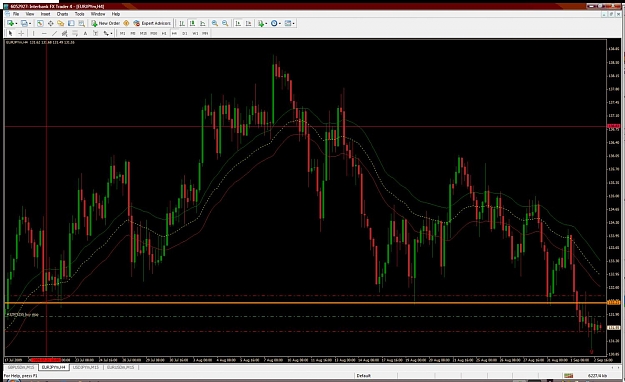Open the Window menu
The image size is (625, 382).
click(x=98, y=14)
